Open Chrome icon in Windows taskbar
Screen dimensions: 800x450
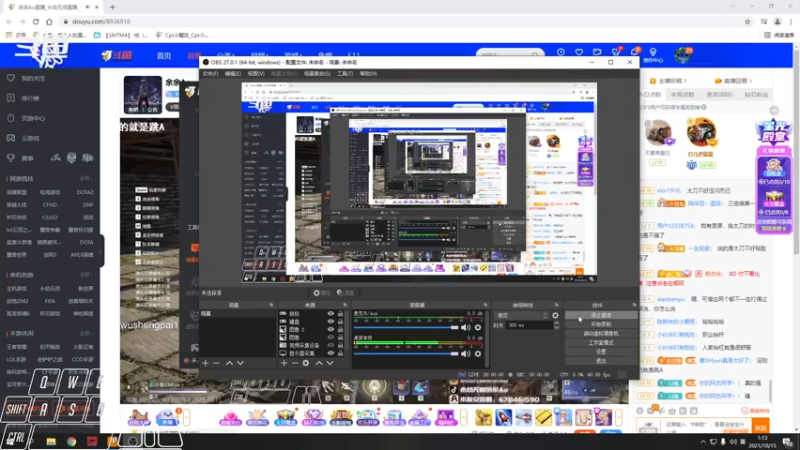71,441
